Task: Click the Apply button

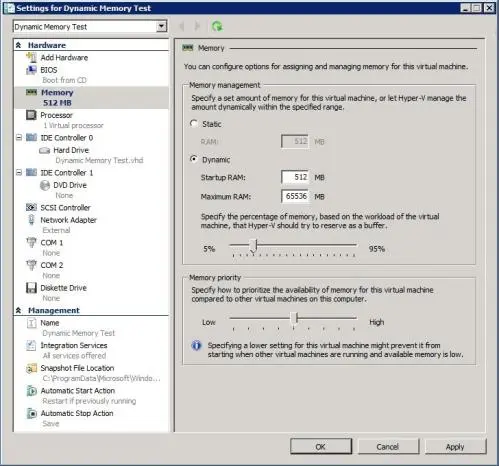Action: 455,447
